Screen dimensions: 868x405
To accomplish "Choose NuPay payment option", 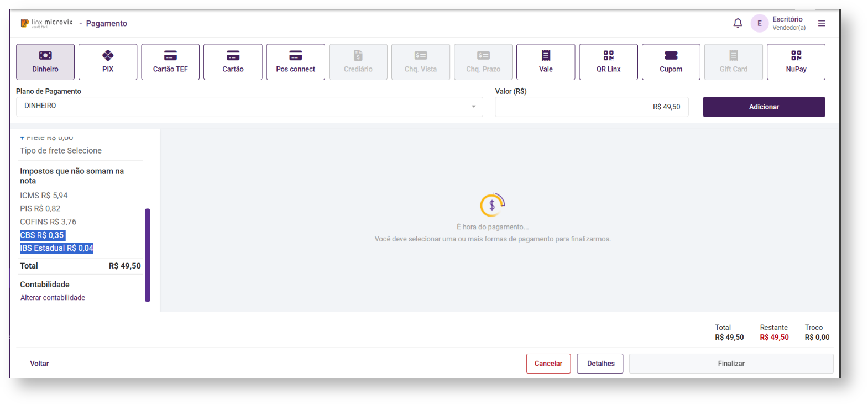I will tap(796, 62).
